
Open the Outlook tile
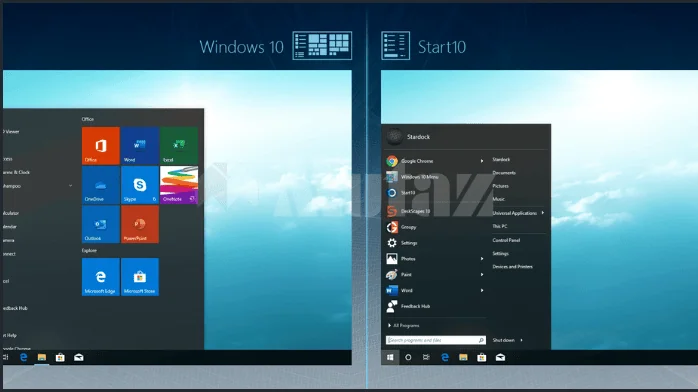pyautogui.click(x=101, y=224)
